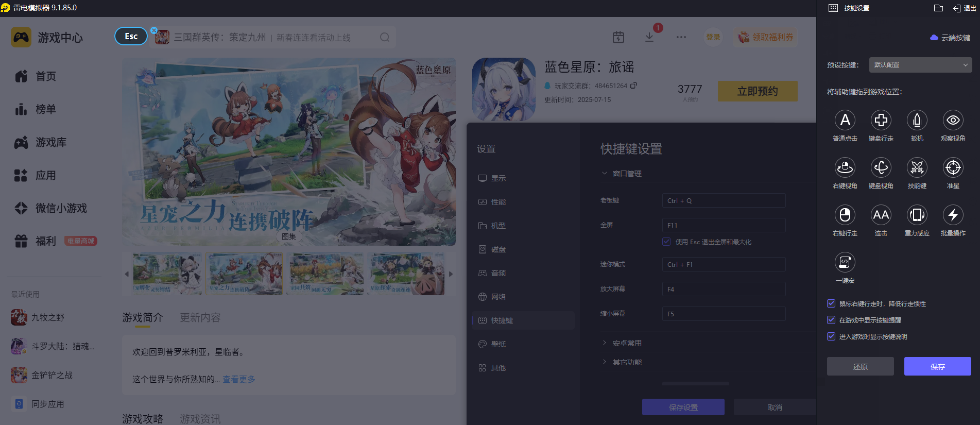Select the 一键宏 macro icon
The height and width of the screenshot is (425, 980).
845,262
